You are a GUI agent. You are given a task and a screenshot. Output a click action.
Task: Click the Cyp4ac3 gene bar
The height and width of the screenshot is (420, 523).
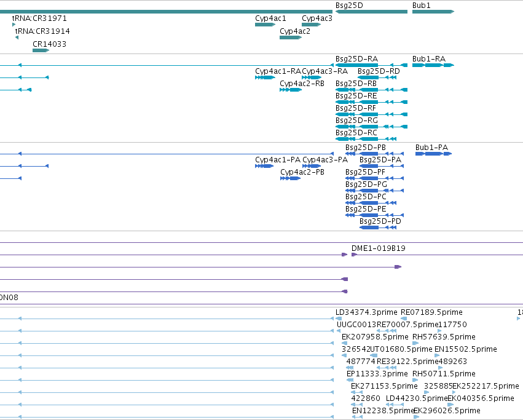(311, 25)
